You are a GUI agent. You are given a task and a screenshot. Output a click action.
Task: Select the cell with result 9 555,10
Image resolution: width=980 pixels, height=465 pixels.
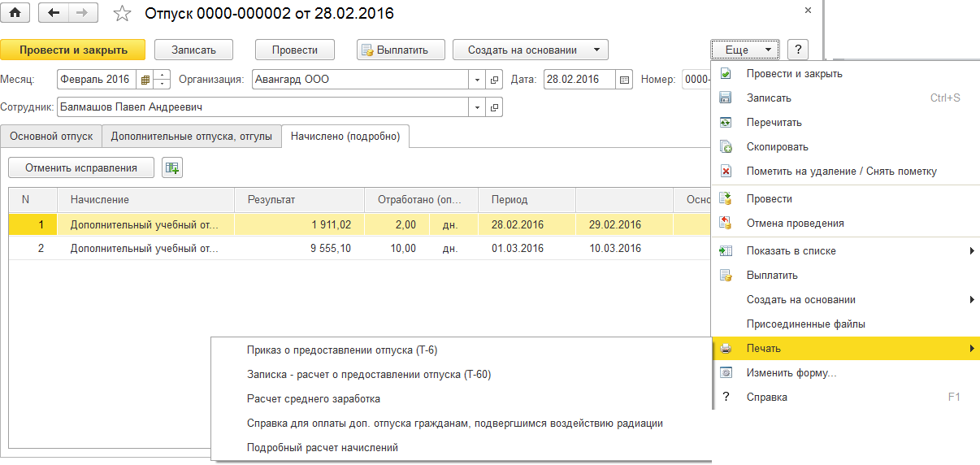[x=300, y=248]
